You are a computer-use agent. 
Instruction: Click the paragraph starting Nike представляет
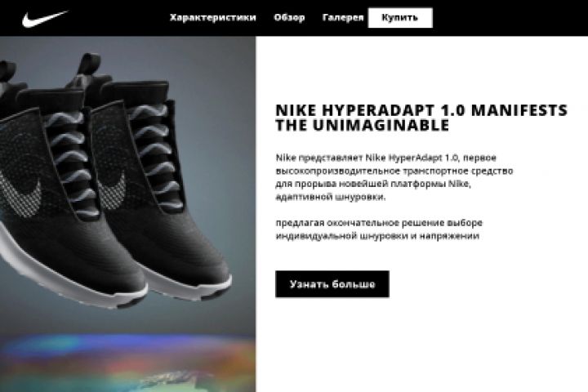(394, 177)
